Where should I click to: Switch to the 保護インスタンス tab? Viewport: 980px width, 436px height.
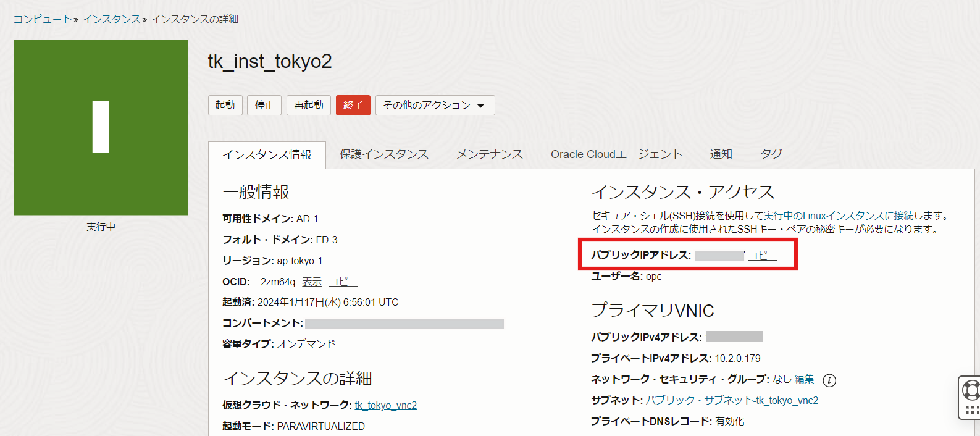point(384,154)
